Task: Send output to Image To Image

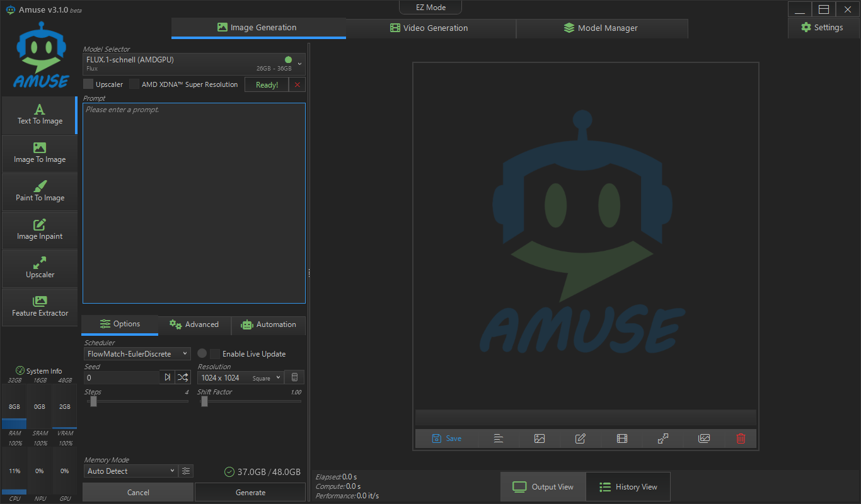Action: pos(540,438)
